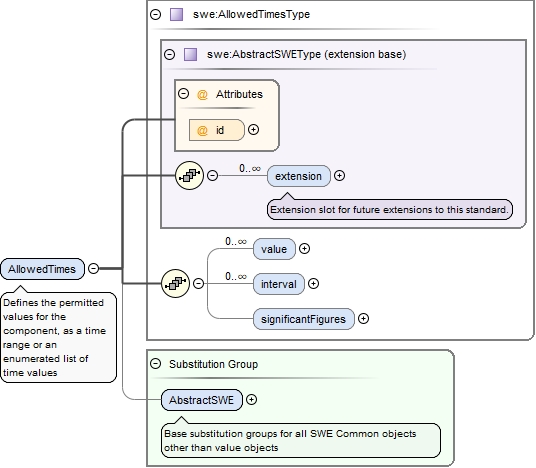The image size is (536, 468).
Task: Select the interval element node
Action: pyautogui.click(x=279, y=284)
